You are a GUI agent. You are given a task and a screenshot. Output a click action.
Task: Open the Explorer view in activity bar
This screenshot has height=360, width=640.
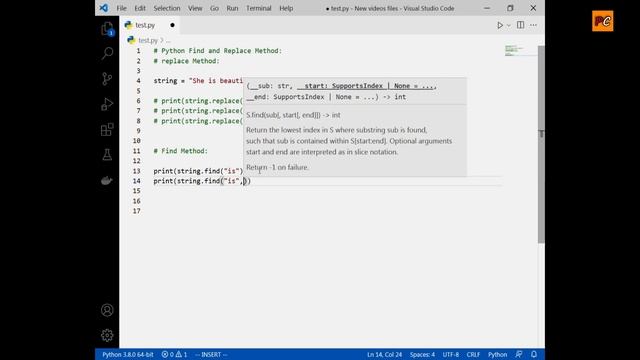coord(107,29)
